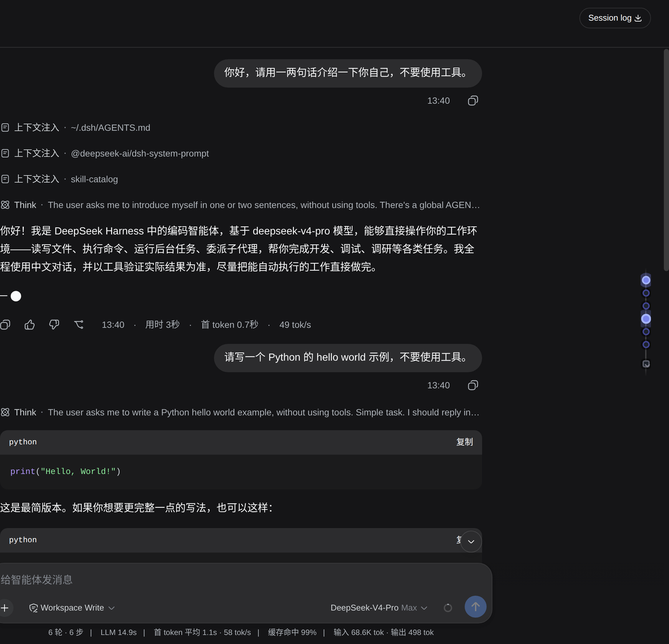Jump to the latest message with the round chevron button

pos(471,542)
